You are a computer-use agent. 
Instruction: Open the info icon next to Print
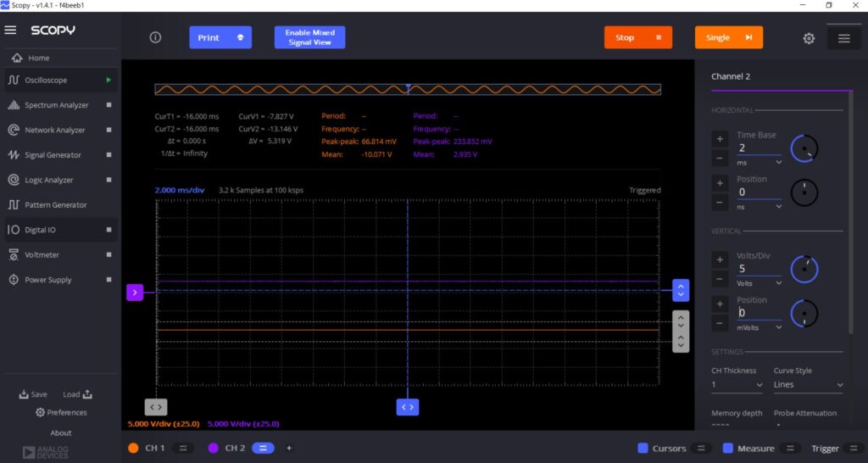[155, 37]
